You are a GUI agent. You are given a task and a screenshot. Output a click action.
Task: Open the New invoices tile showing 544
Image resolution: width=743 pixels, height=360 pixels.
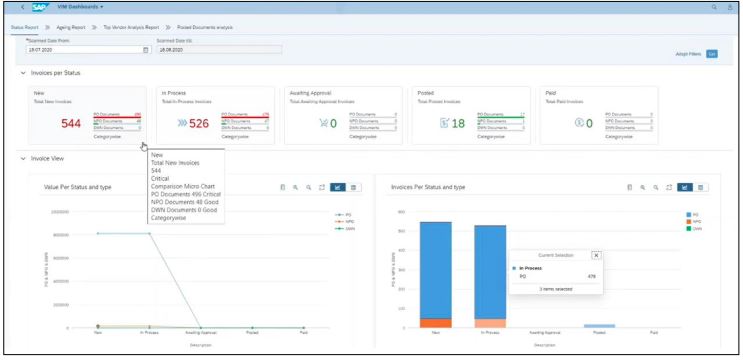click(x=87, y=115)
